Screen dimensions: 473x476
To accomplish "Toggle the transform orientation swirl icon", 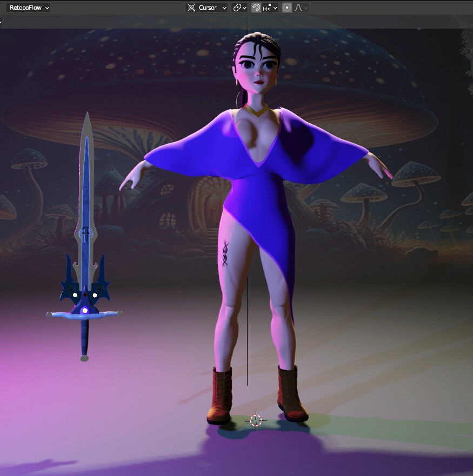I will [237, 8].
